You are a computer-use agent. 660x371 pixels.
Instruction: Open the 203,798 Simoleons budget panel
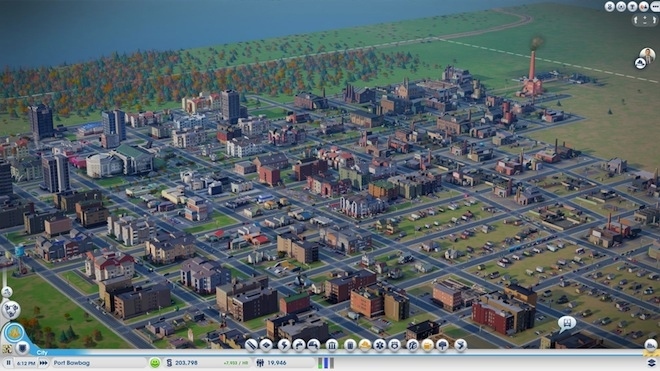pyautogui.click(x=186, y=363)
